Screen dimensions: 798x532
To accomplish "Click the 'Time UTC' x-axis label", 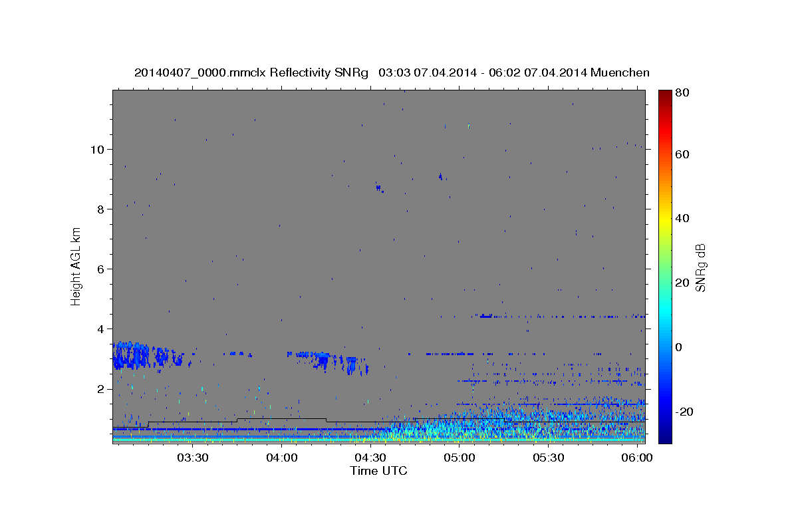I will tap(378, 471).
